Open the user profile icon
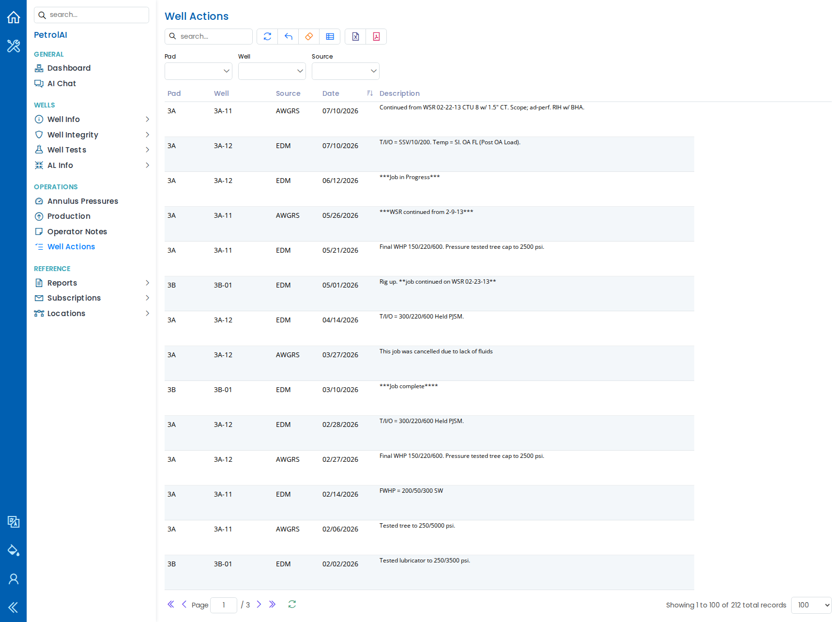Image resolution: width=840 pixels, height=622 pixels. click(x=14, y=579)
